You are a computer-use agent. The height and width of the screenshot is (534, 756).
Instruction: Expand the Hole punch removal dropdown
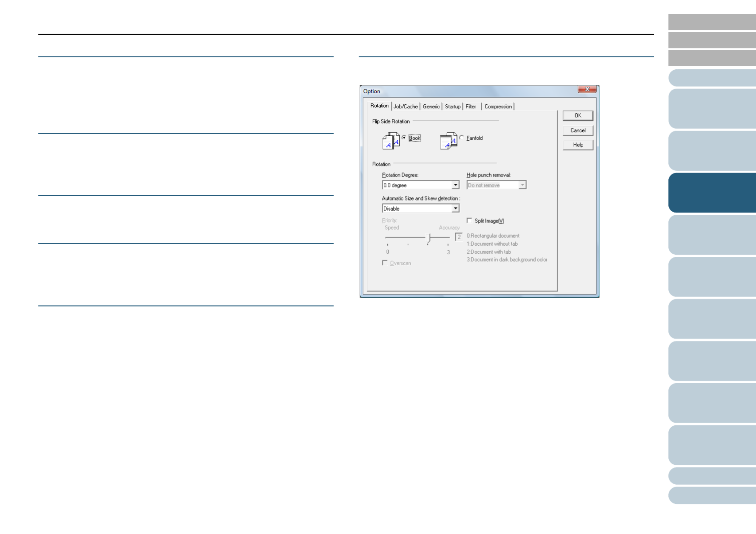point(522,185)
